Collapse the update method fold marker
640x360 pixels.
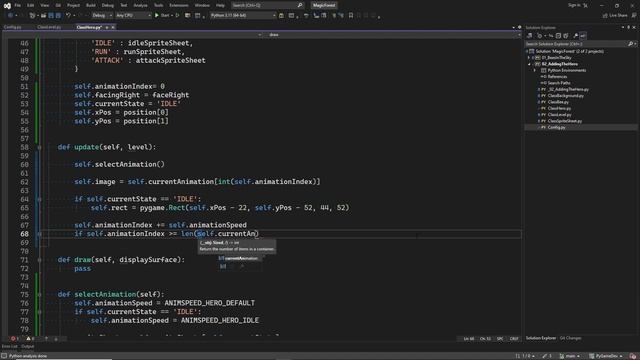[x=40, y=147]
